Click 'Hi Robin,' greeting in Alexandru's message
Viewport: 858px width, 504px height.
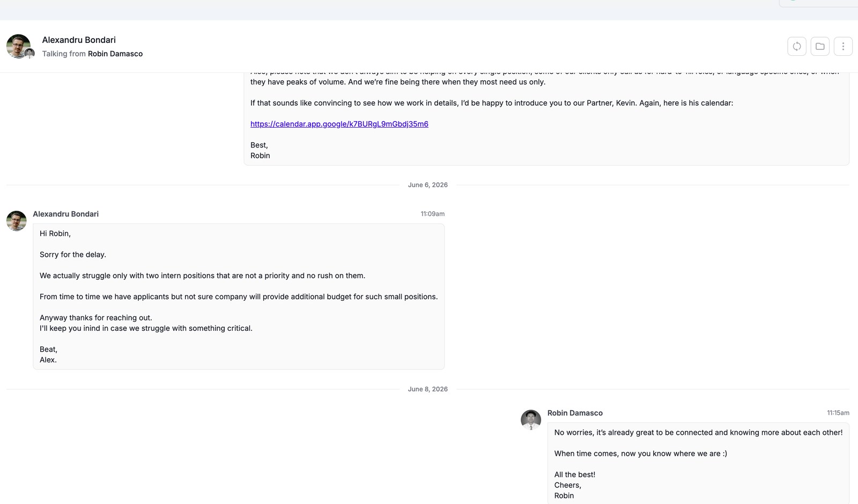coord(55,234)
